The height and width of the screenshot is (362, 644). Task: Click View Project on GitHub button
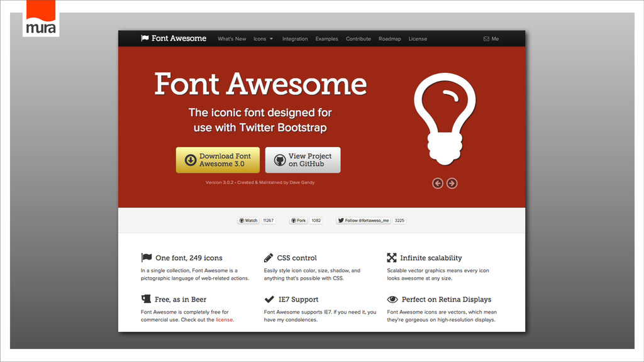tap(303, 160)
